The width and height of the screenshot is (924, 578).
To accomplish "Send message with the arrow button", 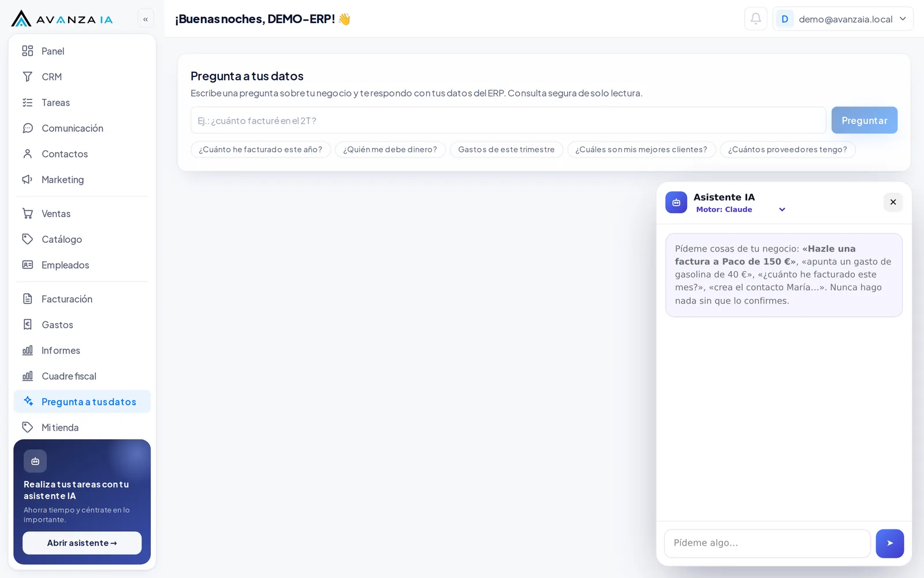I will [890, 543].
